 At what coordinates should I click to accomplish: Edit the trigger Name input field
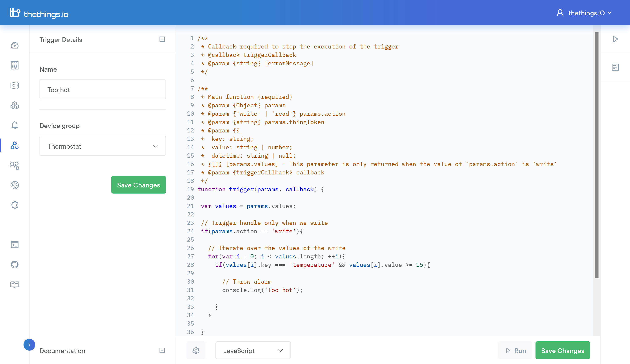[x=102, y=89]
